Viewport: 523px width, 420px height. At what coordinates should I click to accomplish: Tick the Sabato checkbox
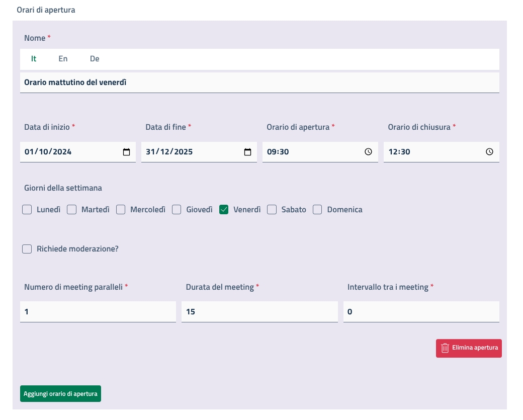tap(272, 210)
